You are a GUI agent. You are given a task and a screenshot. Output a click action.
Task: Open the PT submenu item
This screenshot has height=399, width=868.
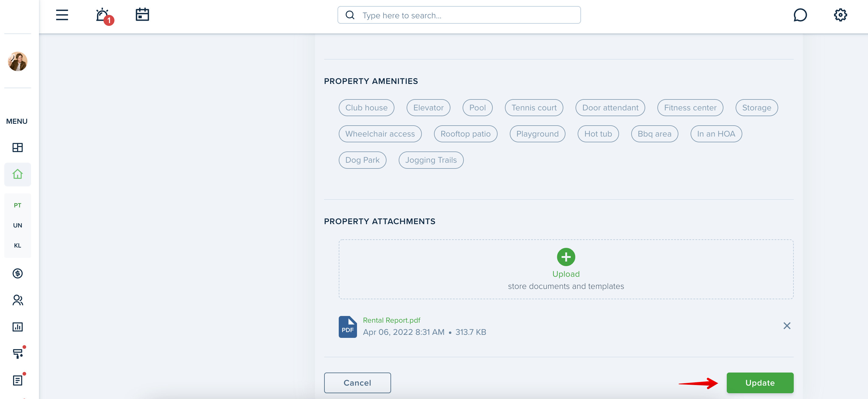[18, 205]
